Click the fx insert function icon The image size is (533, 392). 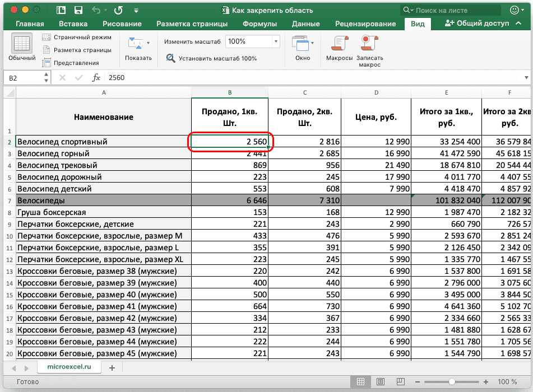click(96, 78)
